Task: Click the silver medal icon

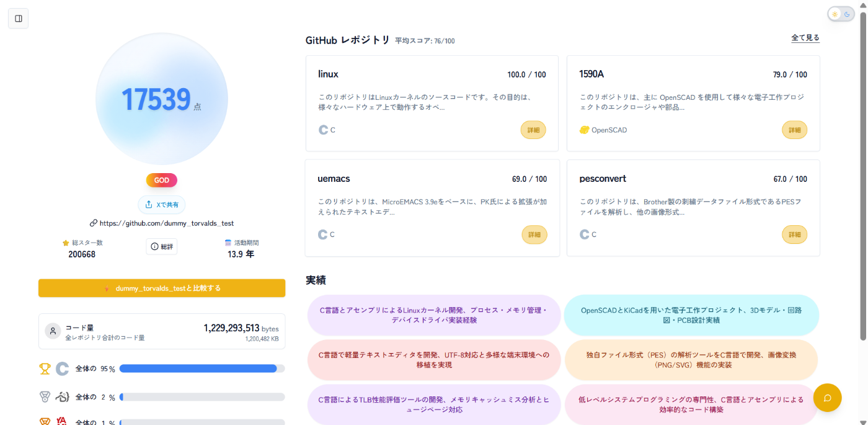Action: coord(45,396)
